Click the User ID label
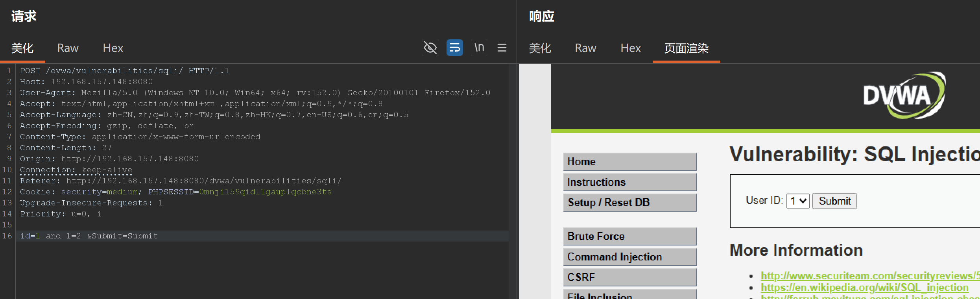Viewport: 980px width, 299px height. 764,200
